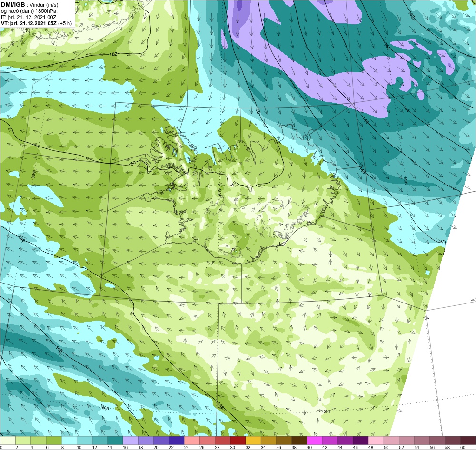Pick the bright magenta 40–42 m/s legend swatch

(315, 440)
